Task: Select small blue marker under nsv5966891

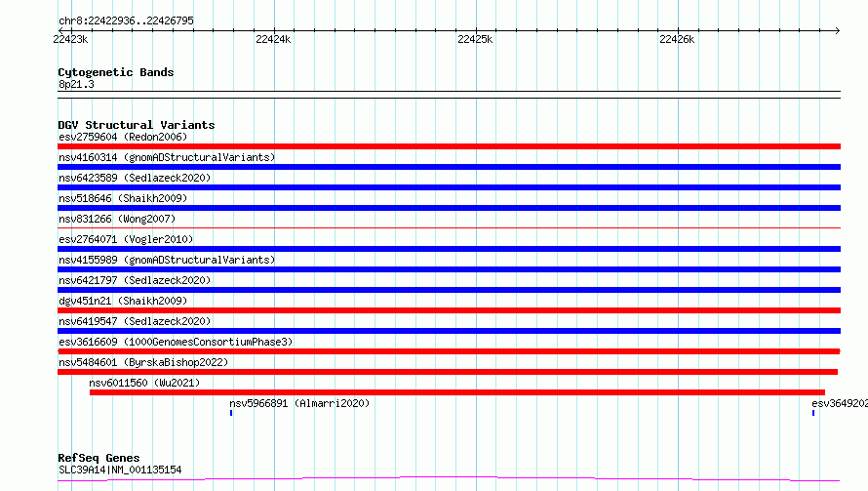Action: click(231, 413)
